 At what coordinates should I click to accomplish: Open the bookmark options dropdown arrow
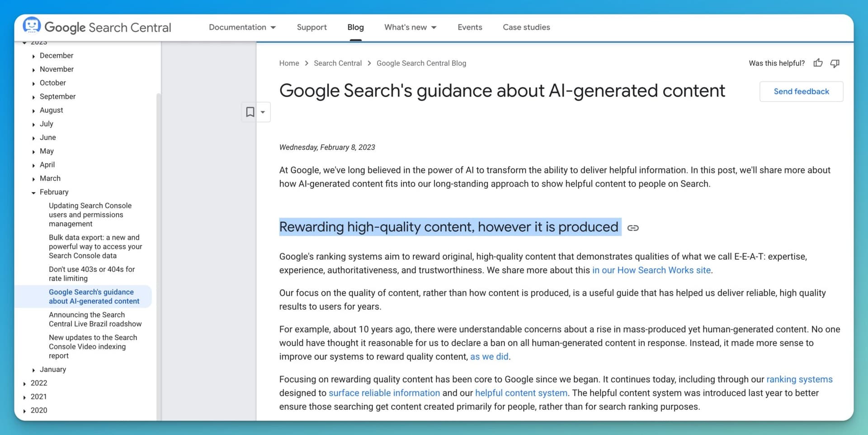(x=264, y=112)
